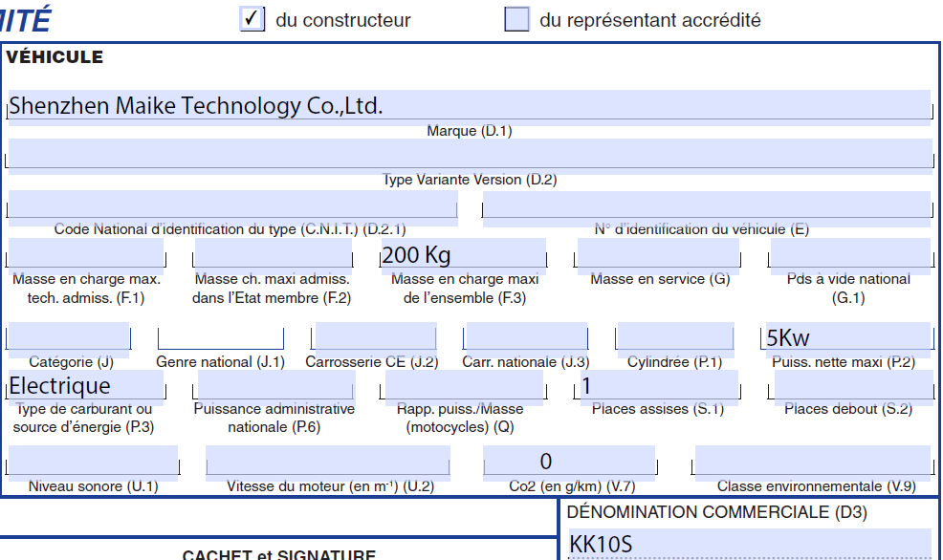Screen dimensions: 943x560
Task: Click the Genre national (J.1) field
Action: [221, 338]
